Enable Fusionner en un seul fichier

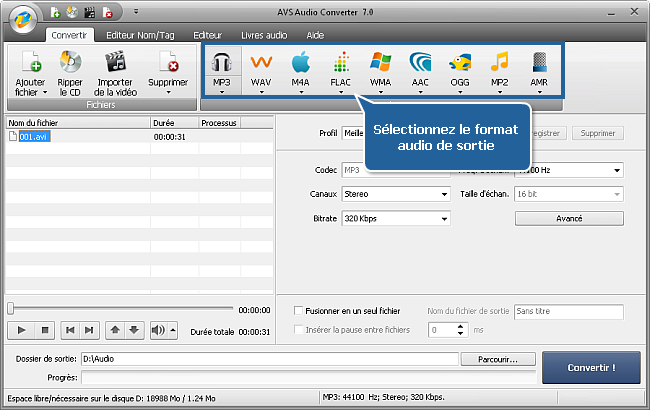(299, 312)
